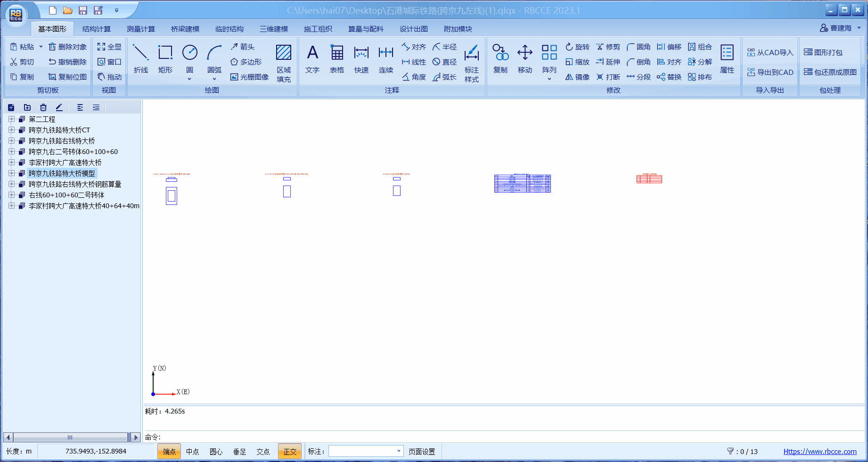This screenshot has height=462, width=868.
Task: Open the 三维建模 ribbon tab
Action: coord(273,29)
